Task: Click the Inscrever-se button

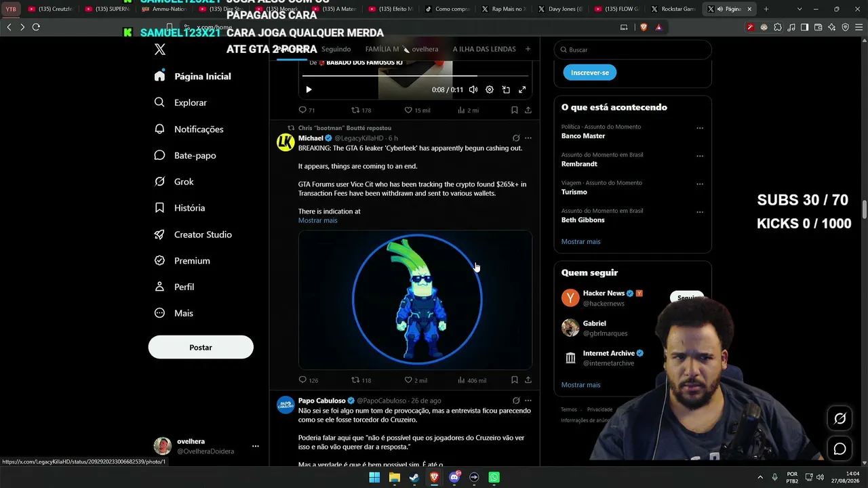Action: [590, 73]
